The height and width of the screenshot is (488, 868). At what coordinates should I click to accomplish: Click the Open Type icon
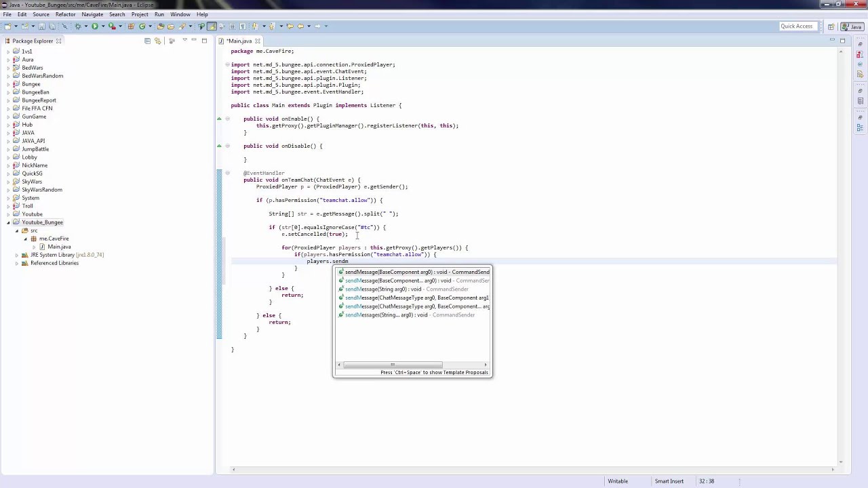click(161, 26)
